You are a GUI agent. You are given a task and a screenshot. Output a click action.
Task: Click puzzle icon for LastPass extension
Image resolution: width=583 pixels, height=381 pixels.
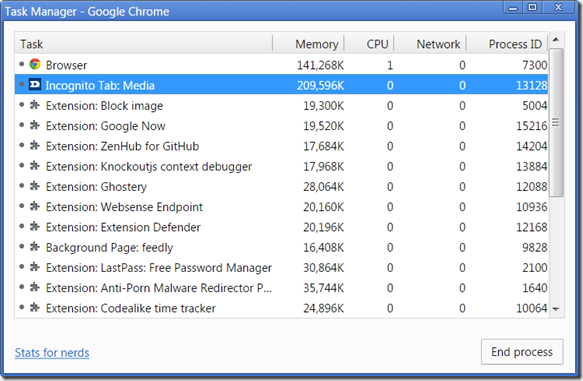tap(35, 267)
